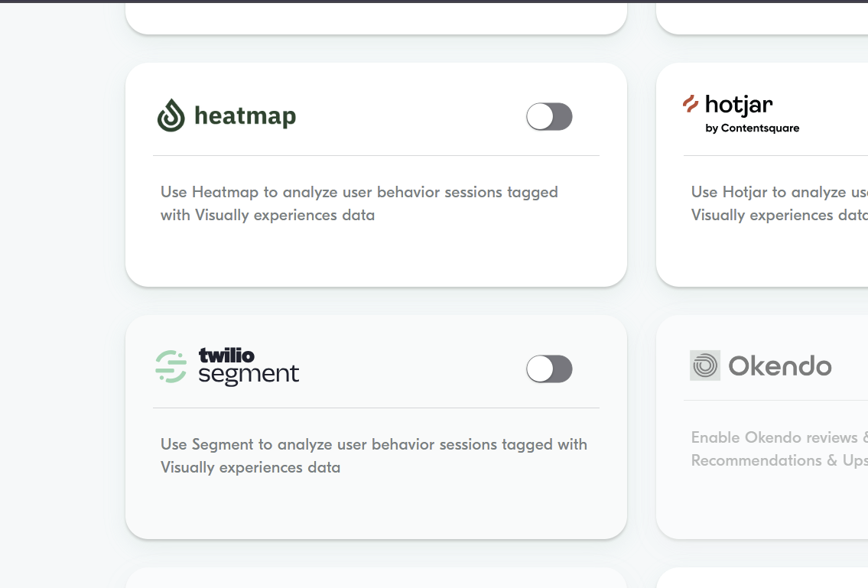Click the Hotjar flame icon

[x=691, y=102]
